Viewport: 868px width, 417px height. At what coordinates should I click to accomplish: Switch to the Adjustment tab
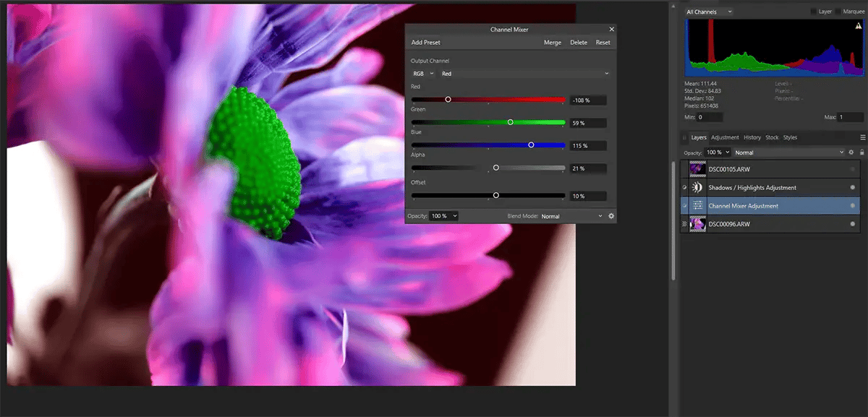(x=725, y=137)
